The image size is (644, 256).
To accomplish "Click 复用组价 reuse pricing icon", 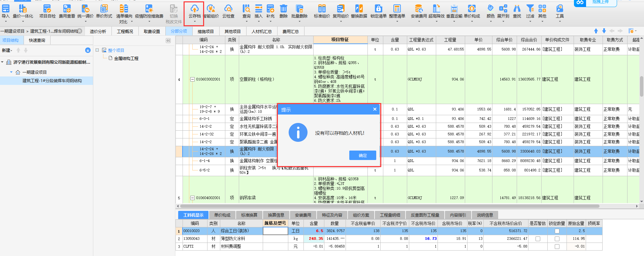I will pos(341,8).
